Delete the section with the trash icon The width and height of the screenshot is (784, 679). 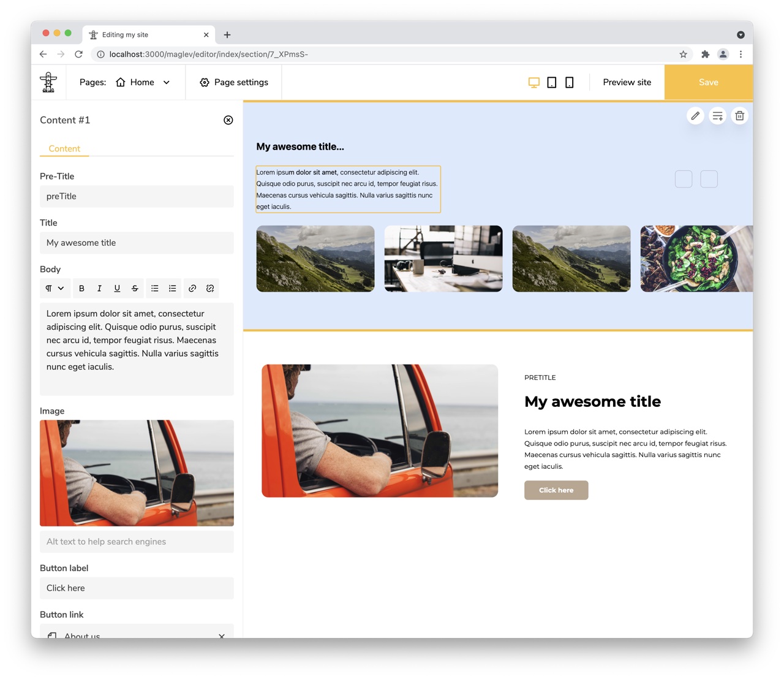(739, 115)
